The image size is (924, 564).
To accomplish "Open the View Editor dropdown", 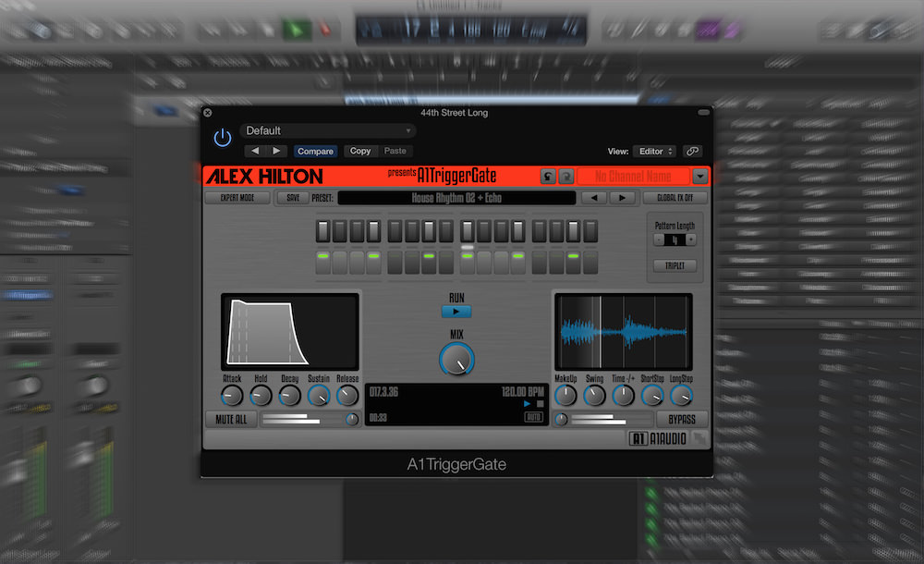I will (x=655, y=152).
